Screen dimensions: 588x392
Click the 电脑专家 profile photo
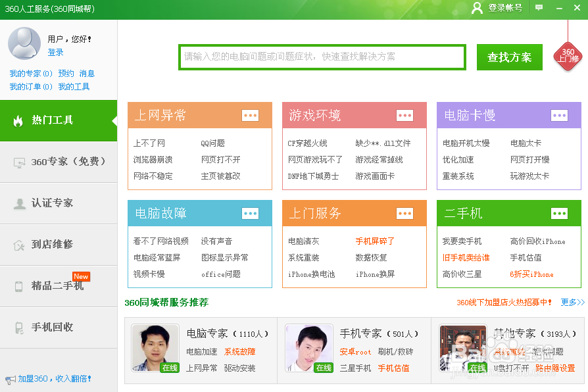tap(155, 348)
